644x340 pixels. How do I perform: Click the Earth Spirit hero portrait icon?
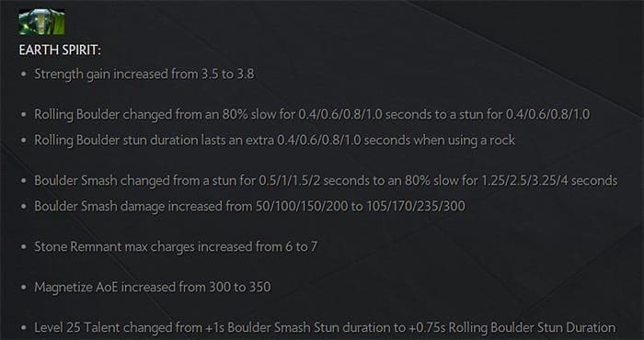point(41,22)
